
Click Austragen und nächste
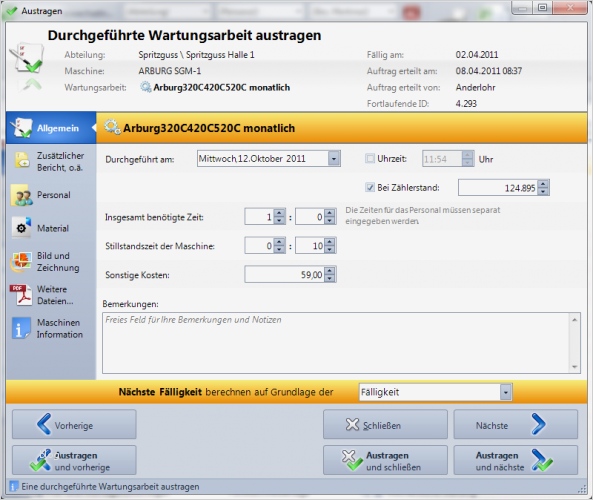(515, 460)
